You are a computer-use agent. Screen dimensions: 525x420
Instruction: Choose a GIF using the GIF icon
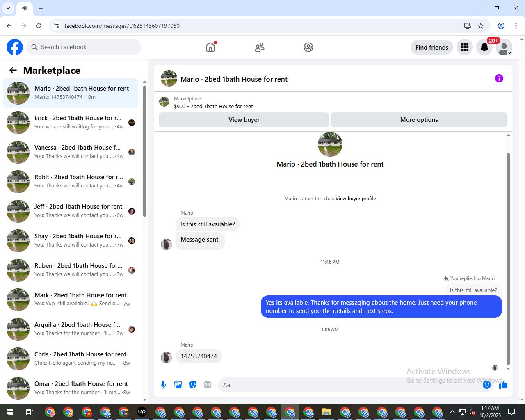208,385
